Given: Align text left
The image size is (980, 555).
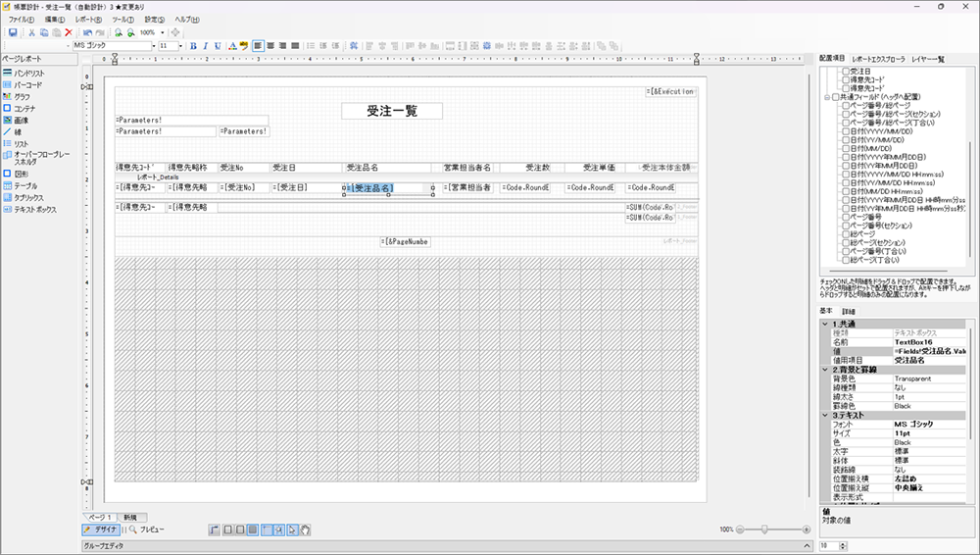Looking at the screenshot, I should tap(258, 46).
